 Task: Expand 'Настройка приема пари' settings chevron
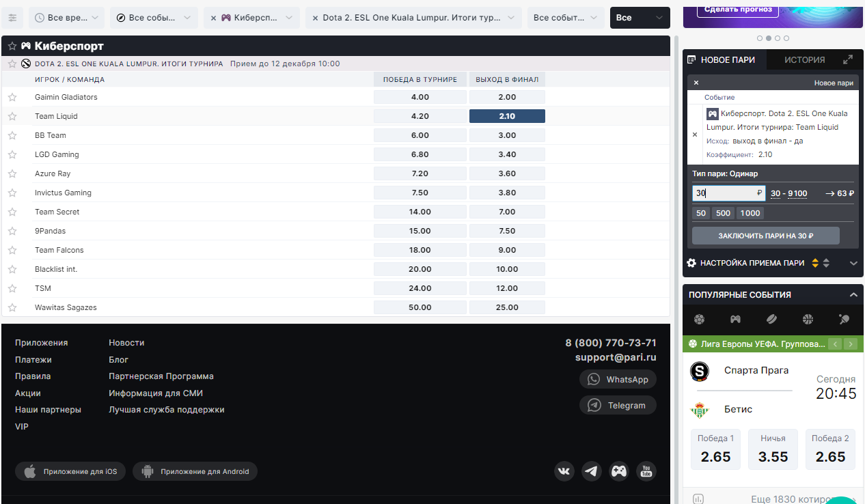(x=853, y=263)
